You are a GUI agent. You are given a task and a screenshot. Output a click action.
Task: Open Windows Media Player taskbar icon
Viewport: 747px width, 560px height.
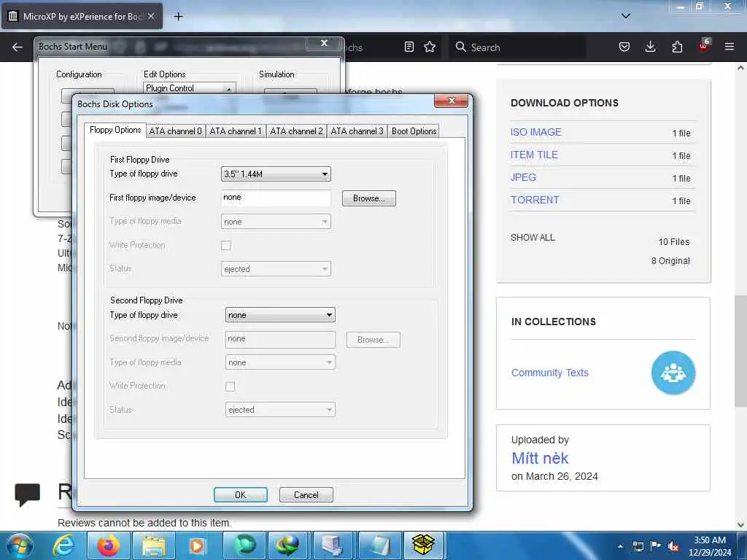click(198, 545)
